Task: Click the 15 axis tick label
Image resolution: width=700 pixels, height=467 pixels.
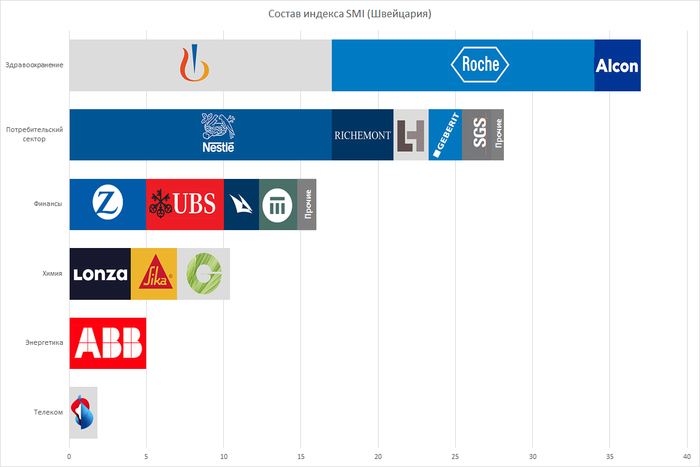Action: [301, 456]
